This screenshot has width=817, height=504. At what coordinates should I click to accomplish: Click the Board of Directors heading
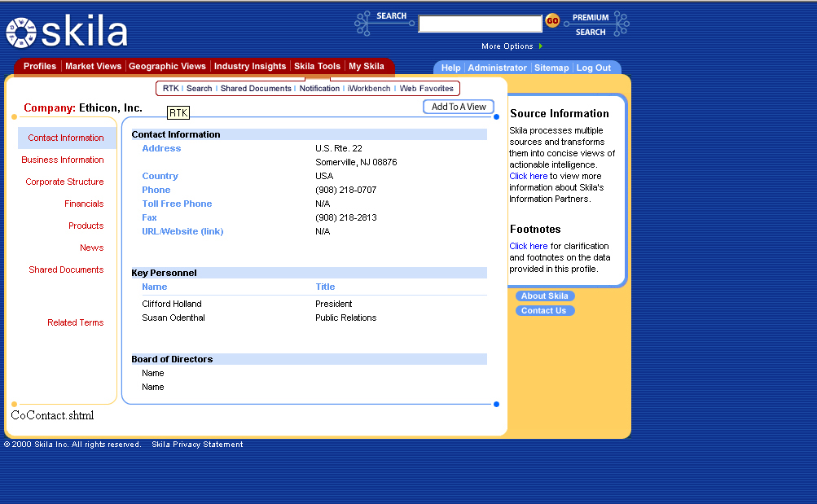[x=172, y=359]
